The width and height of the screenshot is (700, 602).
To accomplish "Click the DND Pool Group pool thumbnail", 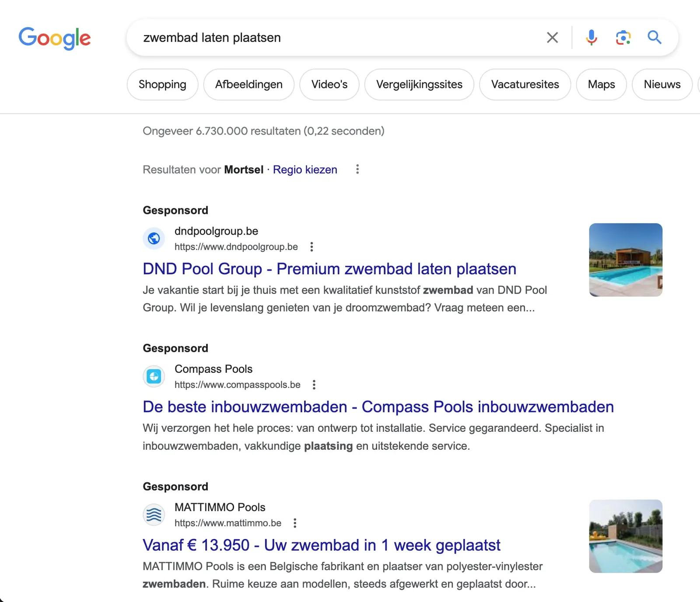I will [x=626, y=260].
